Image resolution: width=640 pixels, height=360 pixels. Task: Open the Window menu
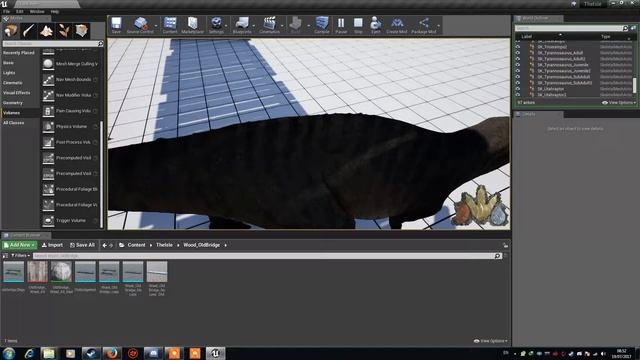(37, 11)
